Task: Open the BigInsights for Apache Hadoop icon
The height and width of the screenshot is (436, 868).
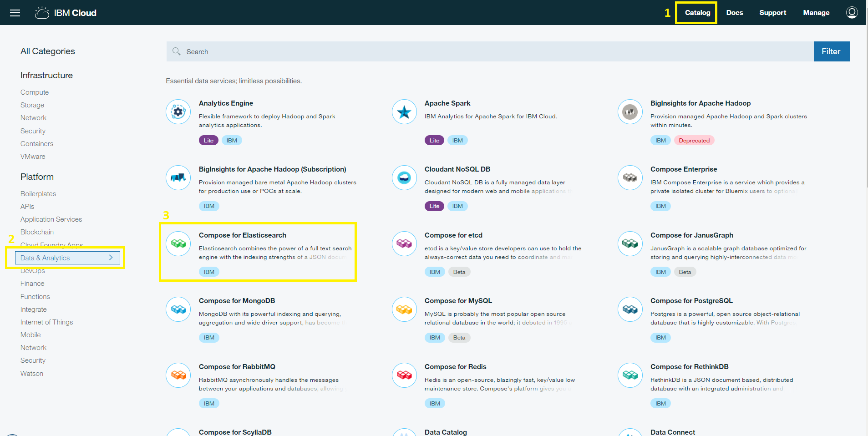Action: tap(630, 112)
